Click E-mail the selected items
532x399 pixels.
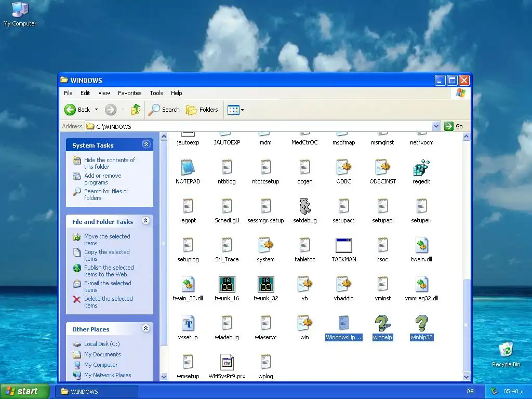[x=108, y=286]
